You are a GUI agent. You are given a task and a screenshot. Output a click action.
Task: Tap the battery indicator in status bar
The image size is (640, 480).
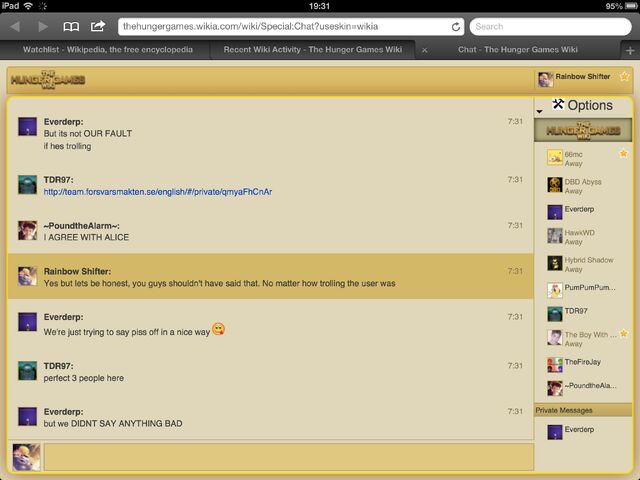tap(631, 6)
